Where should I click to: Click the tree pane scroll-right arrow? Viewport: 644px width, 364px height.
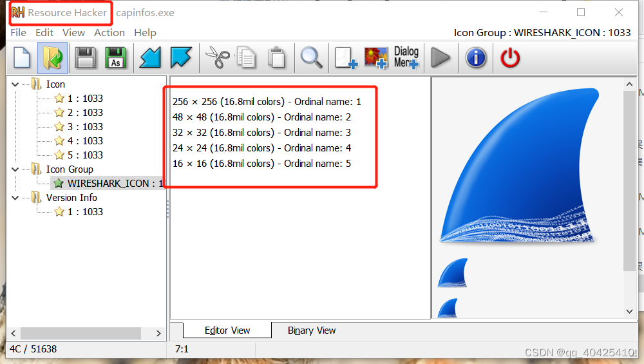(x=158, y=333)
